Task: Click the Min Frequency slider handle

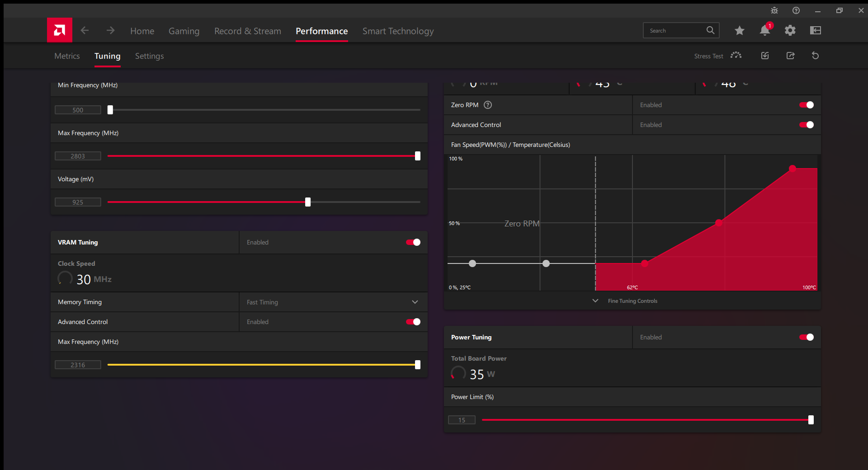Action: (x=110, y=110)
